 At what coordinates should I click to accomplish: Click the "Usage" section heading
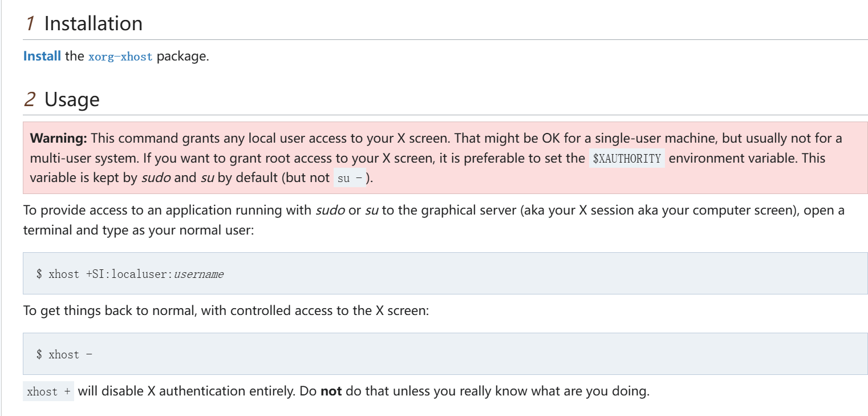tap(72, 99)
